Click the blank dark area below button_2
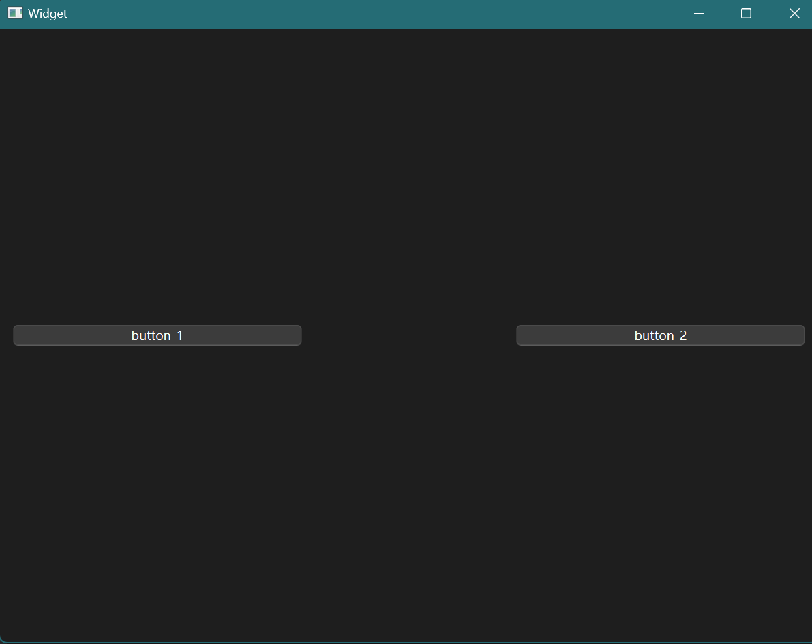 coord(661,491)
